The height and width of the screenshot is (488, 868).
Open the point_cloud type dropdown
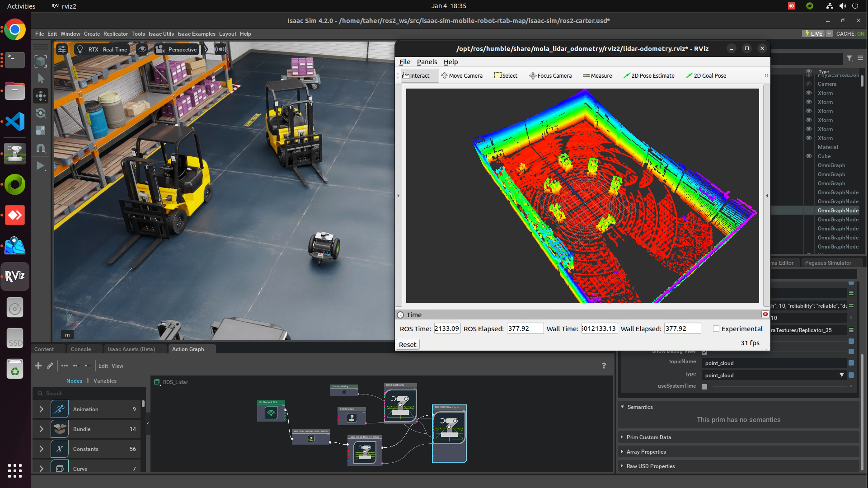pos(841,375)
